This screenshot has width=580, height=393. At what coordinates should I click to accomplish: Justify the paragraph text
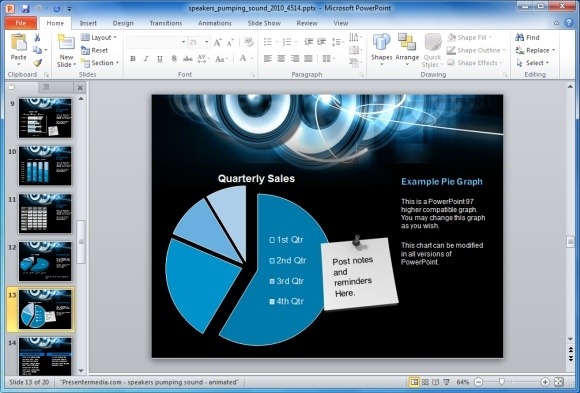[x=308, y=58]
